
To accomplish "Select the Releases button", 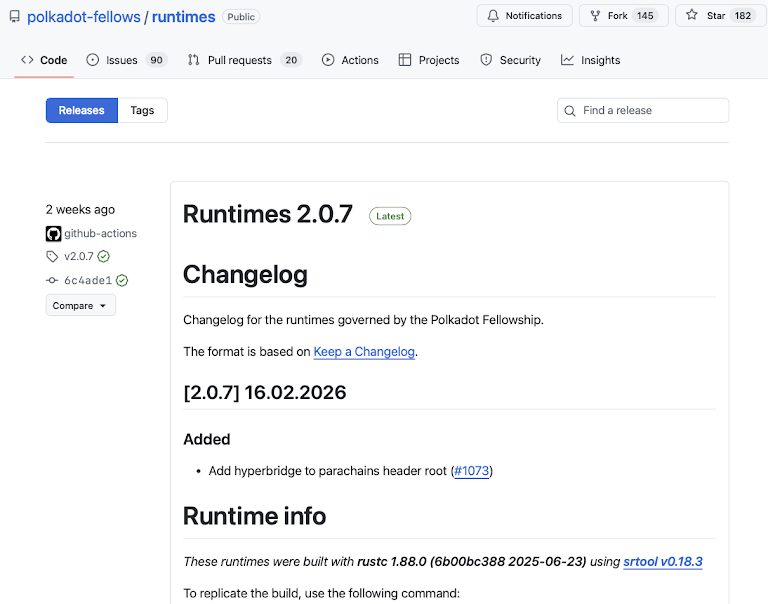I will 81,111.
